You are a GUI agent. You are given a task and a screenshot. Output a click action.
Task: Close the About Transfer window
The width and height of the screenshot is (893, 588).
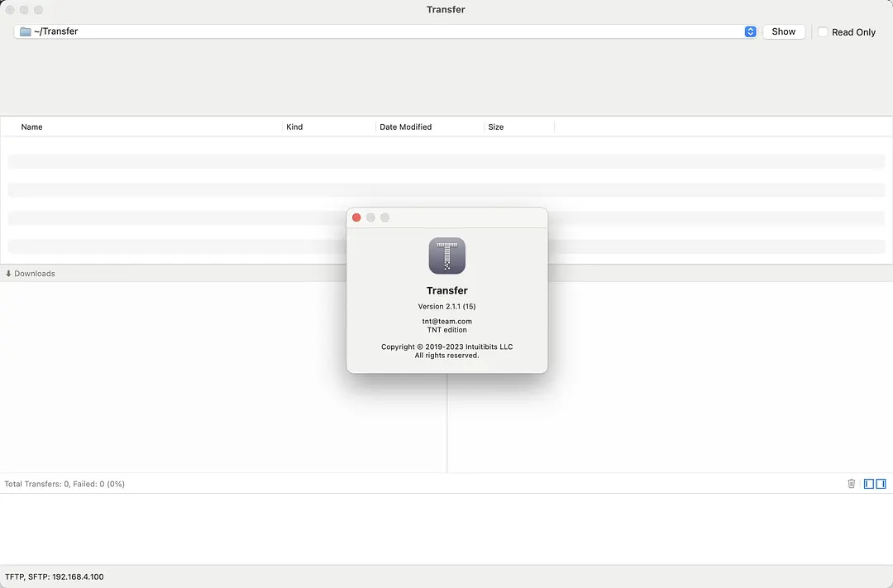(356, 217)
